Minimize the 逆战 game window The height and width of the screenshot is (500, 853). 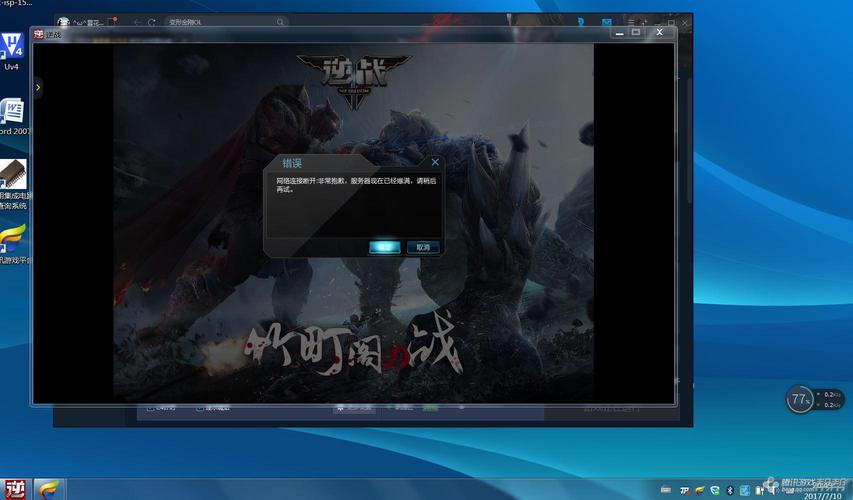[619, 33]
